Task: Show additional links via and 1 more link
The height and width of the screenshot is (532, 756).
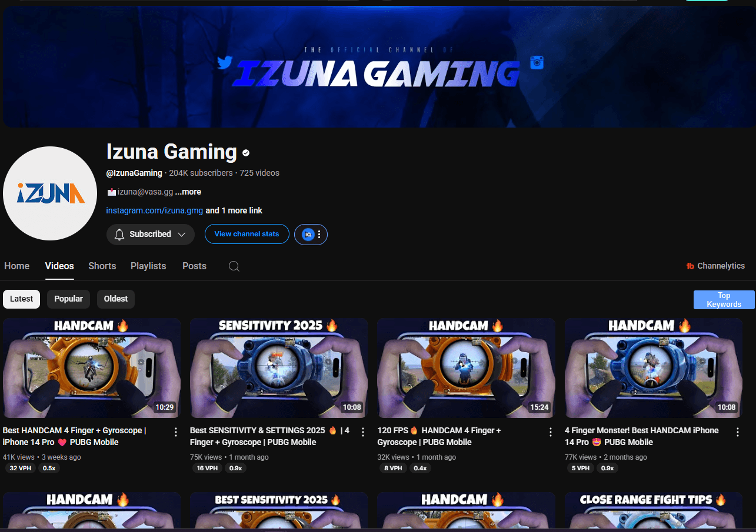Action: tap(234, 210)
